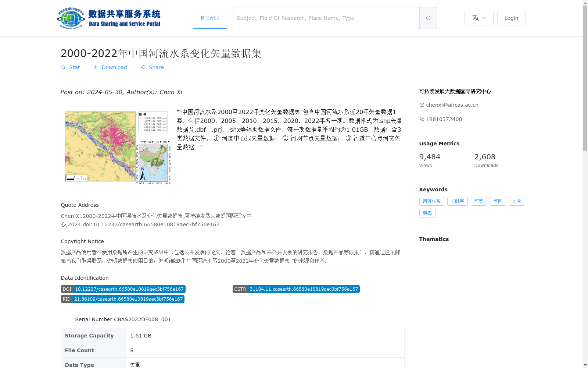The width and height of the screenshot is (588, 368).
Task: Click the Storage Capacity row label
Action: 93,336
